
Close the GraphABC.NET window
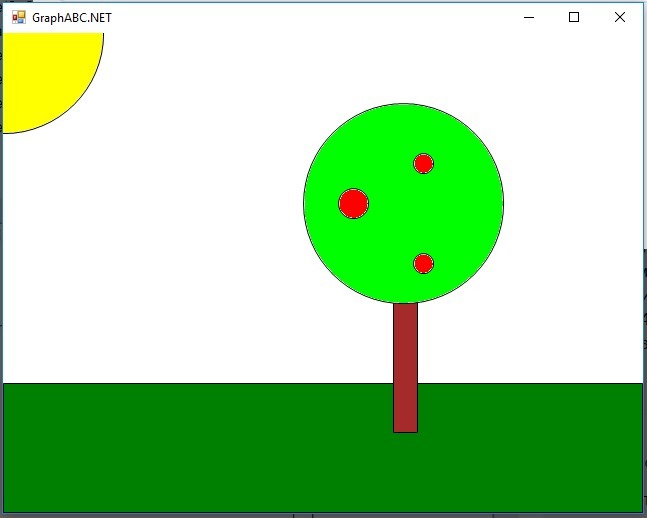click(x=619, y=17)
